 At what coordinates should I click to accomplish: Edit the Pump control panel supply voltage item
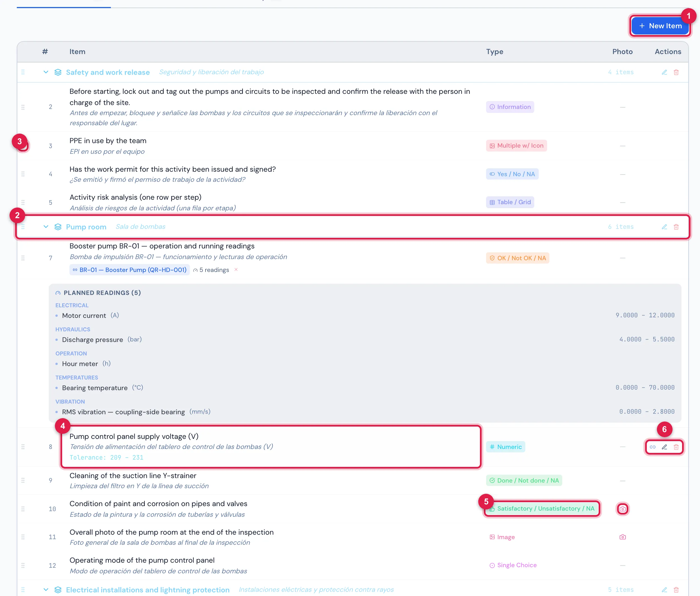pyautogui.click(x=664, y=447)
